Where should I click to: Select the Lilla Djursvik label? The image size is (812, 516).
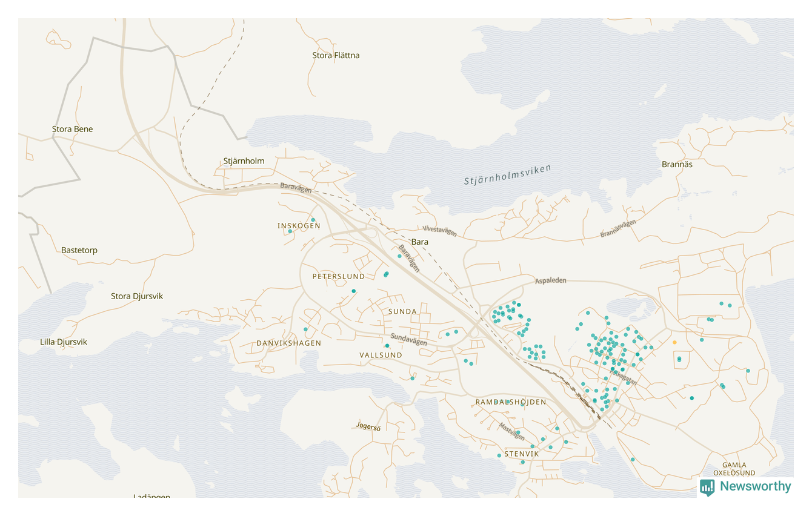tap(64, 342)
